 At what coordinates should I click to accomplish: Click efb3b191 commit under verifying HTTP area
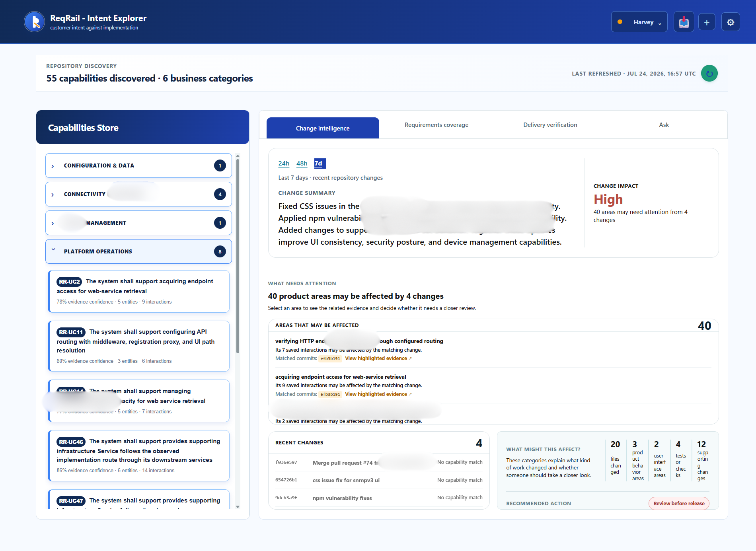330,359
